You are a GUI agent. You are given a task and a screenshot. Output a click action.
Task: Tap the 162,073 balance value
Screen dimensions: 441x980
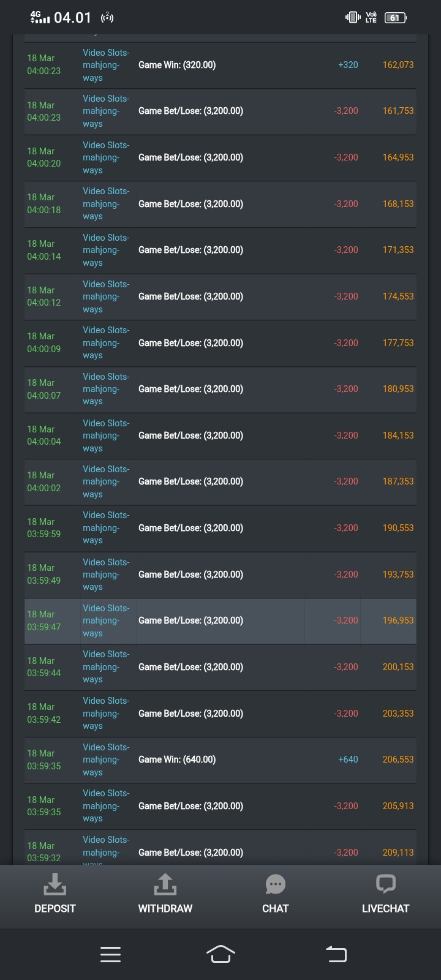tap(398, 65)
